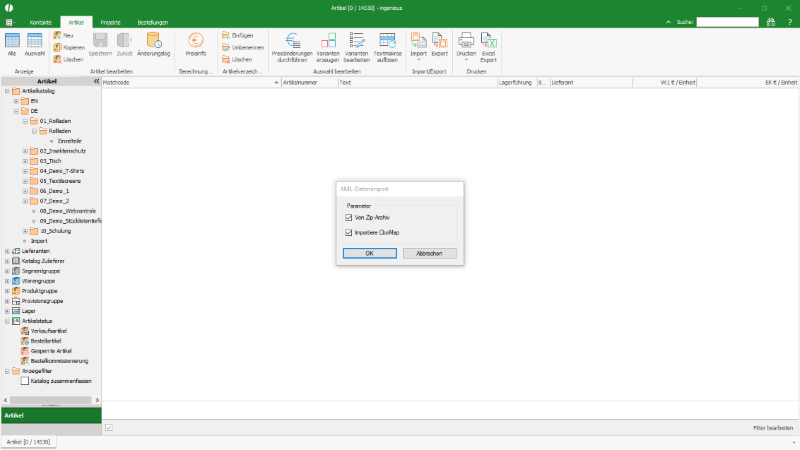Viewport: 800px width, 450px height.
Task: Expand the Lager node
Action: (7, 311)
